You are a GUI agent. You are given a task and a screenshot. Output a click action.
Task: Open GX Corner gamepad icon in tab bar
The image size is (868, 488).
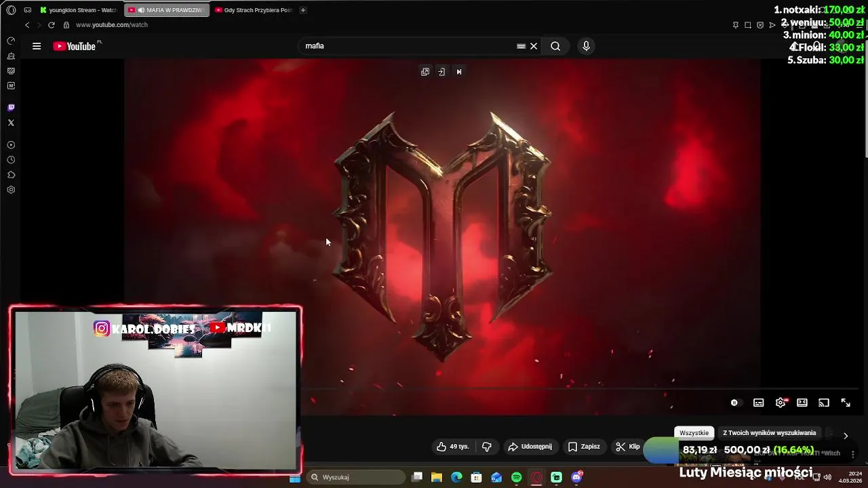(x=27, y=10)
